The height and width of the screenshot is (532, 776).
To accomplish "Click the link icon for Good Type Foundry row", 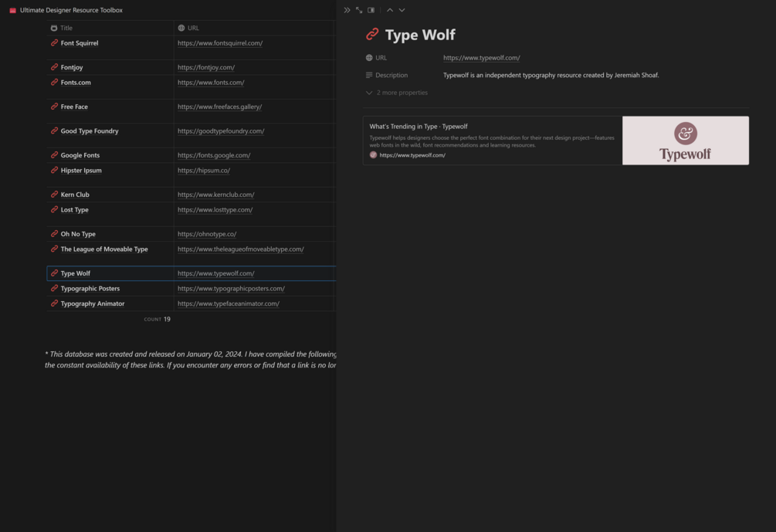I will [54, 130].
